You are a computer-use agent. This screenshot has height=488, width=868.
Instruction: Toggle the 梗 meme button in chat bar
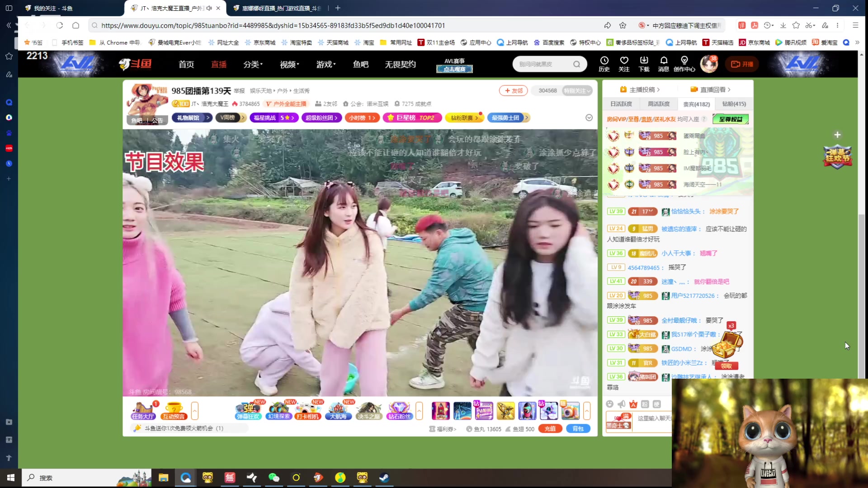[657, 404]
